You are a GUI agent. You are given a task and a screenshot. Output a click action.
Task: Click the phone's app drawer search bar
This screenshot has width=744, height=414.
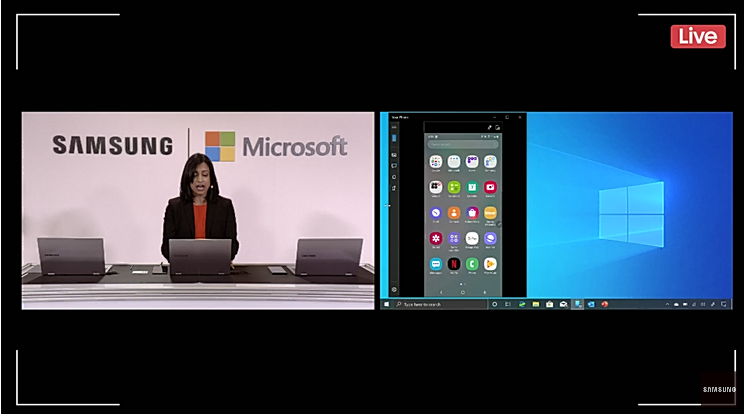pyautogui.click(x=463, y=144)
